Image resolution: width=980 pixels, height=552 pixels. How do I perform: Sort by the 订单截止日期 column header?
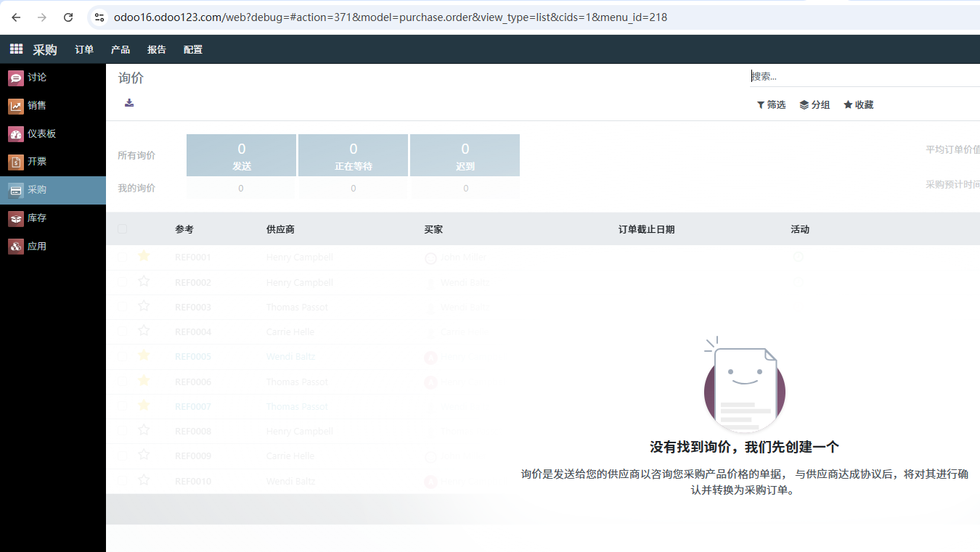(x=647, y=229)
